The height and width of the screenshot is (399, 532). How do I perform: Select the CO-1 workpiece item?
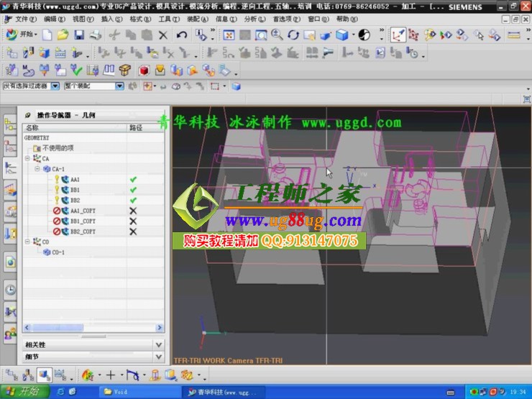click(58, 252)
